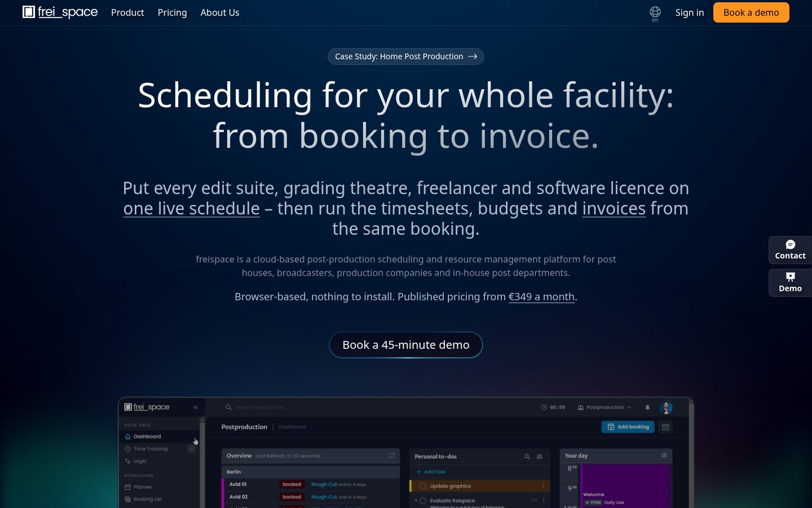
Task: Click the Berlin group header in Overview
Action: click(311, 471)
